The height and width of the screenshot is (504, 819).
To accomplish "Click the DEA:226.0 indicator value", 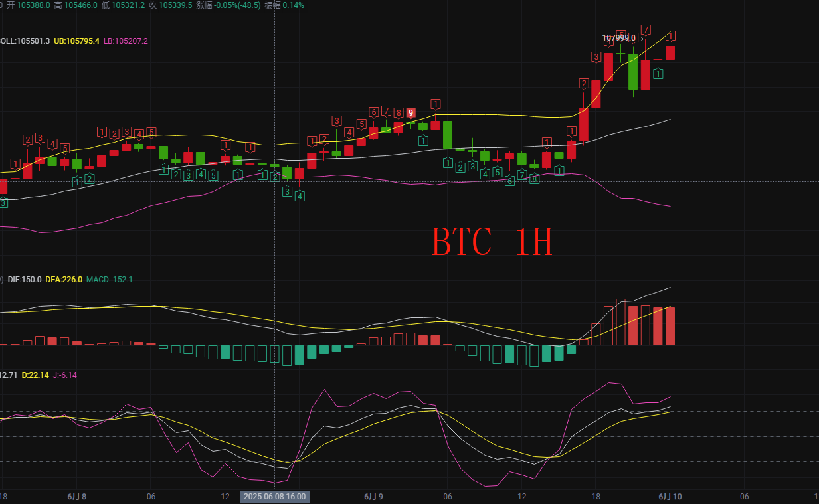I will [x=64, y=280].
